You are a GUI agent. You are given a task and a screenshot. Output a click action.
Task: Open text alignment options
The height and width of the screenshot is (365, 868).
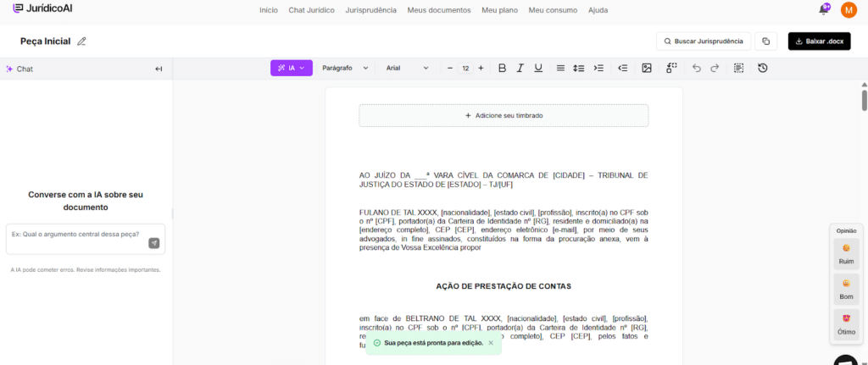tap(561, 68)
